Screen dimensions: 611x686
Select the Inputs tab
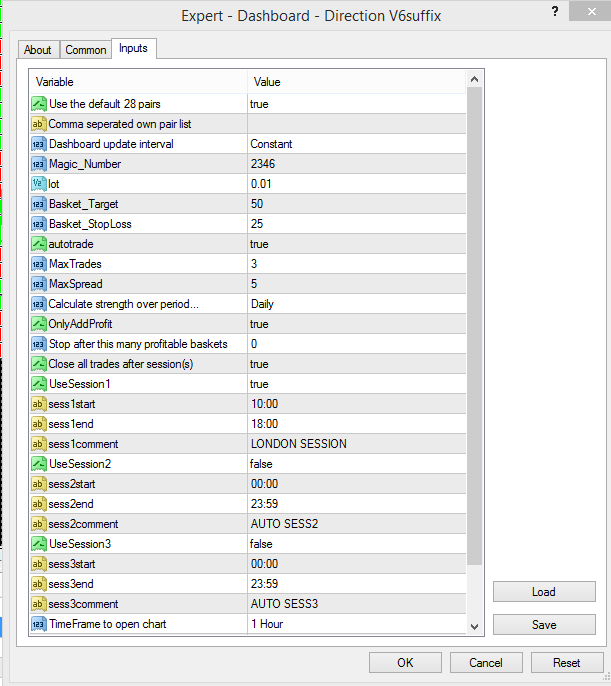(x=133, y=48)
